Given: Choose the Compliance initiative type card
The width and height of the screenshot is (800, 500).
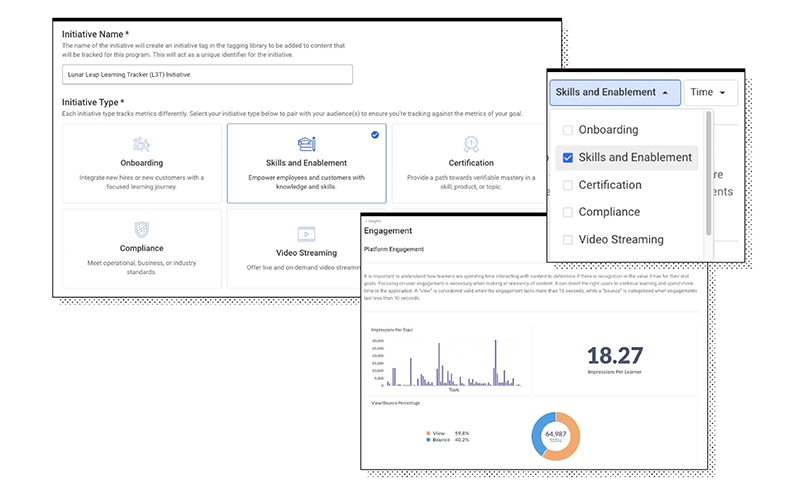Looking at the screenshot, I should [141, 244].
